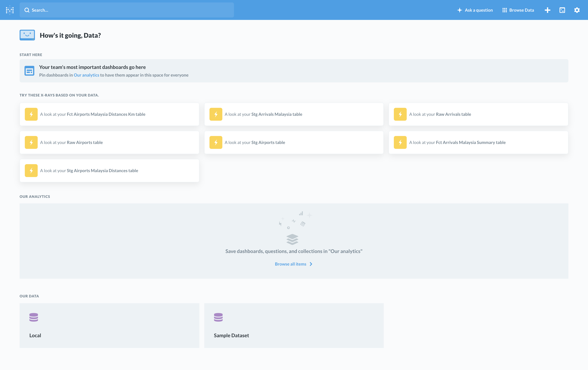Create new item with the plus icon
588x370 pixels.
(547, 10)
